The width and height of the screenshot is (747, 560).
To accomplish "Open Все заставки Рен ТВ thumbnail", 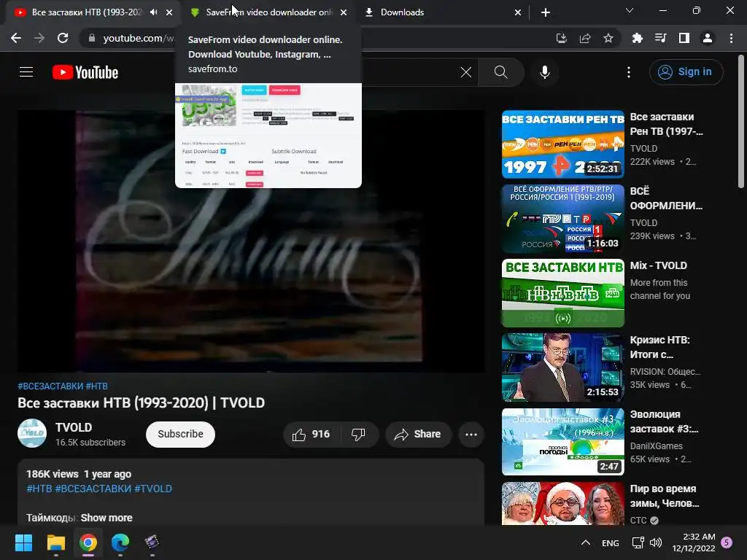I will tap(563, 144).
